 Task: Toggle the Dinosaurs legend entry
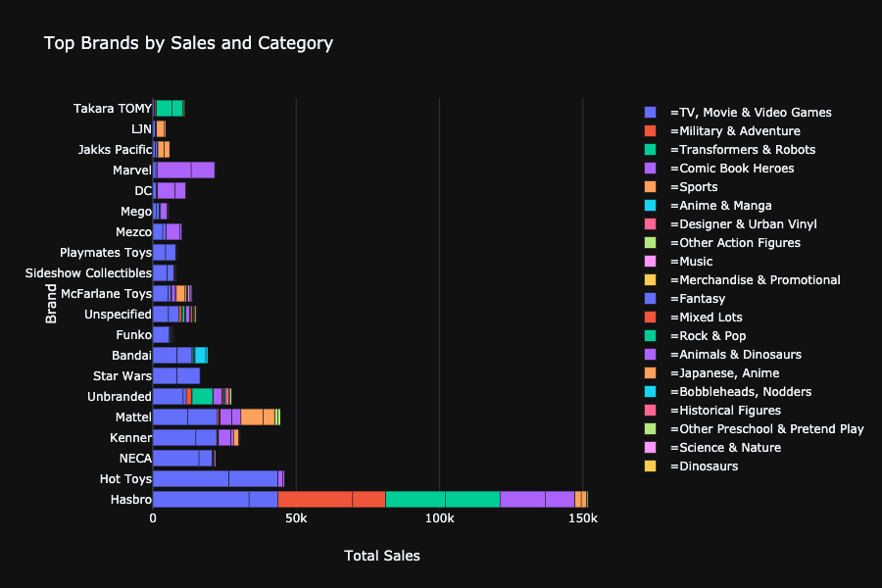coord(704,466)
